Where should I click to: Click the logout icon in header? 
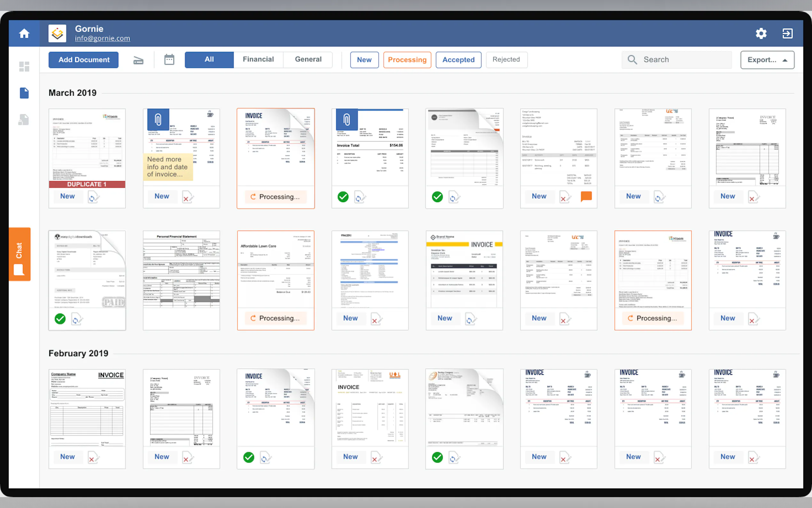click(787, 33)
